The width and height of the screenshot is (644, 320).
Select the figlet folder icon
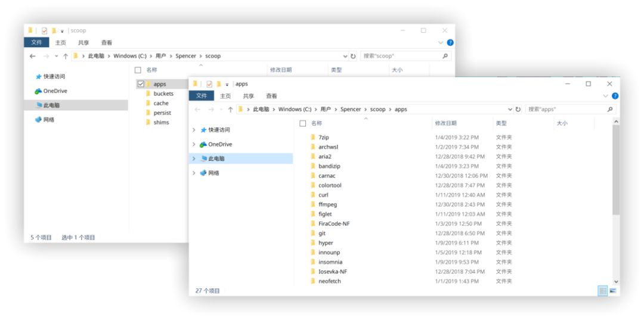coord(313,214)
